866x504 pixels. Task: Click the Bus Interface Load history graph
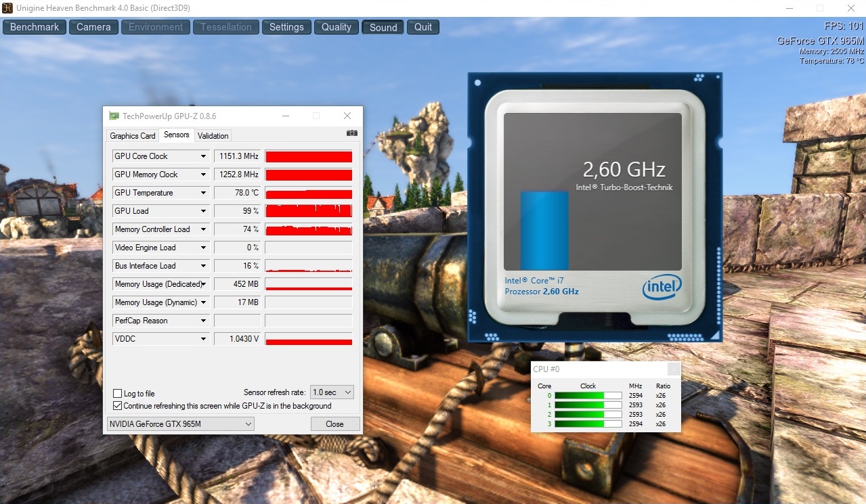(x=309, y=266)
